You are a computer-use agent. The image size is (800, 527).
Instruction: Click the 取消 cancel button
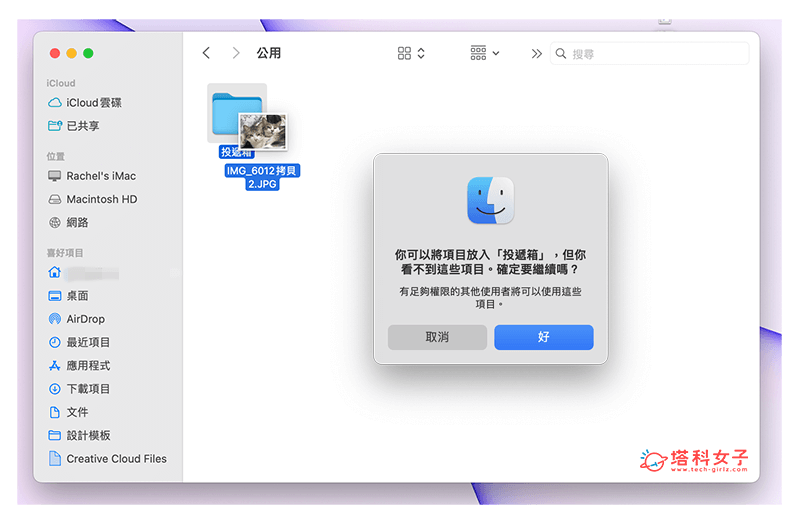[437, 337]
